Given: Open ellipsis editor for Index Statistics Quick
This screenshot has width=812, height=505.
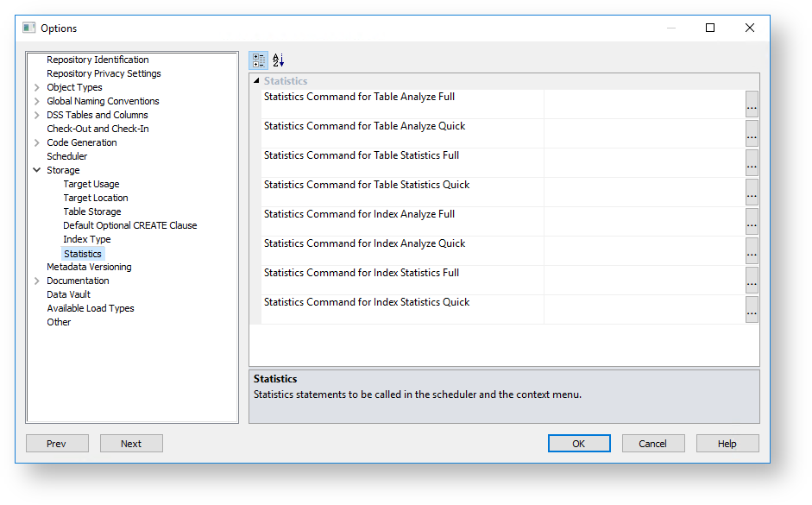Looking at the screenshot, I should click(752, 310).
